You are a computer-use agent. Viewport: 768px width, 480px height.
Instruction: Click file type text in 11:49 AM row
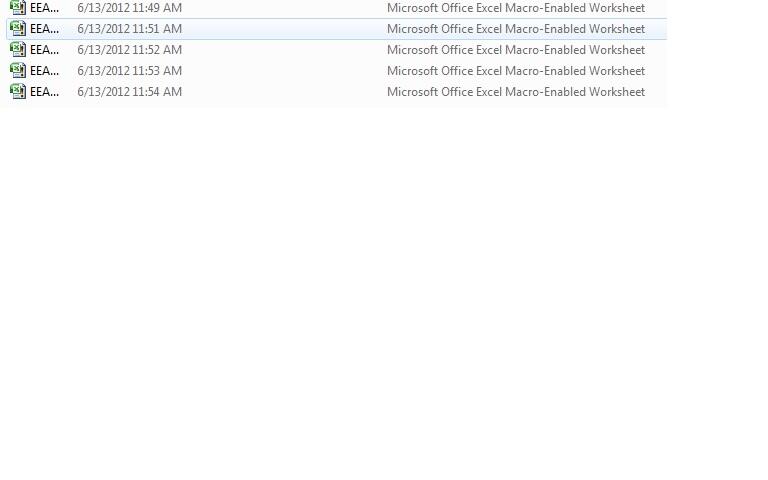[516, 8]
